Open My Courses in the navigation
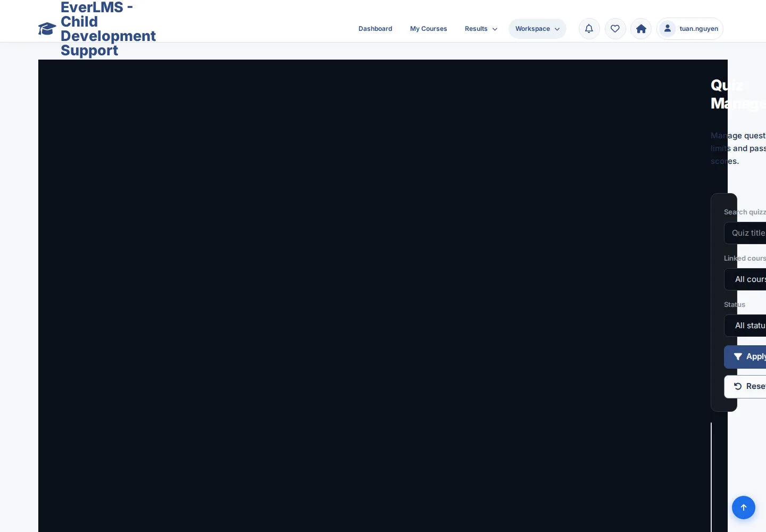This screenshot has width=766, height=532. coord(428,29)
